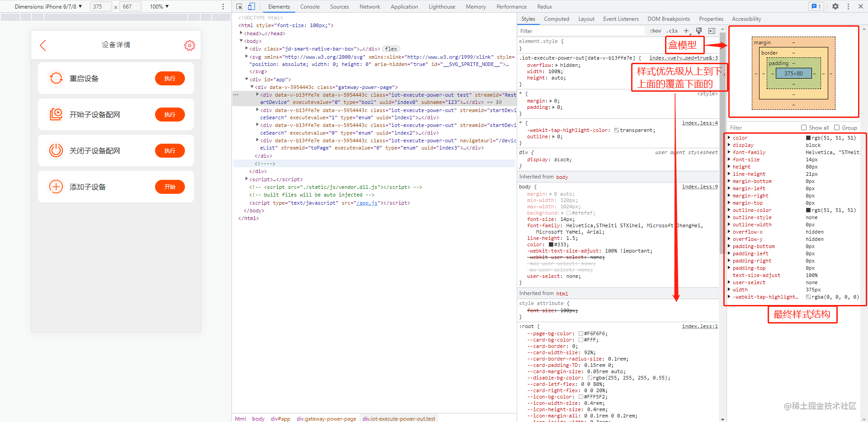The width and height of the screenshot is (868, 422).
Task: Click the #F6F6F6 page-bg-color swatch
Action: click(x=581, y=333)
